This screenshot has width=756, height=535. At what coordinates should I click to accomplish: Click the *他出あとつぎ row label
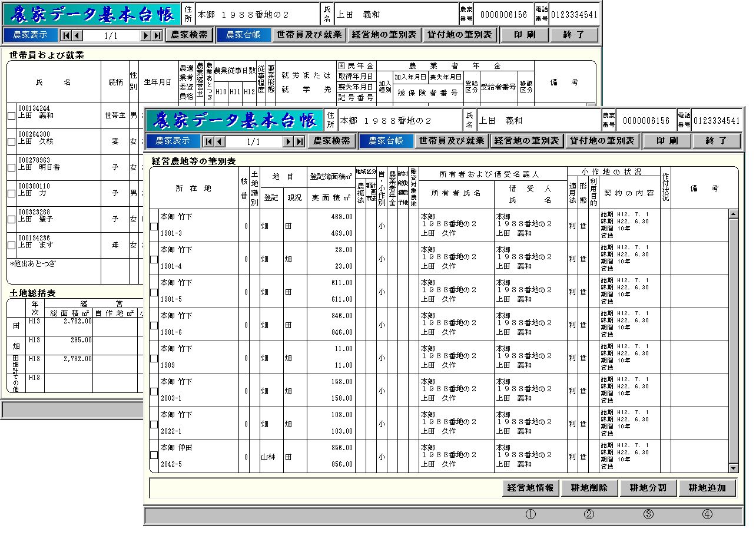point(32,263)
